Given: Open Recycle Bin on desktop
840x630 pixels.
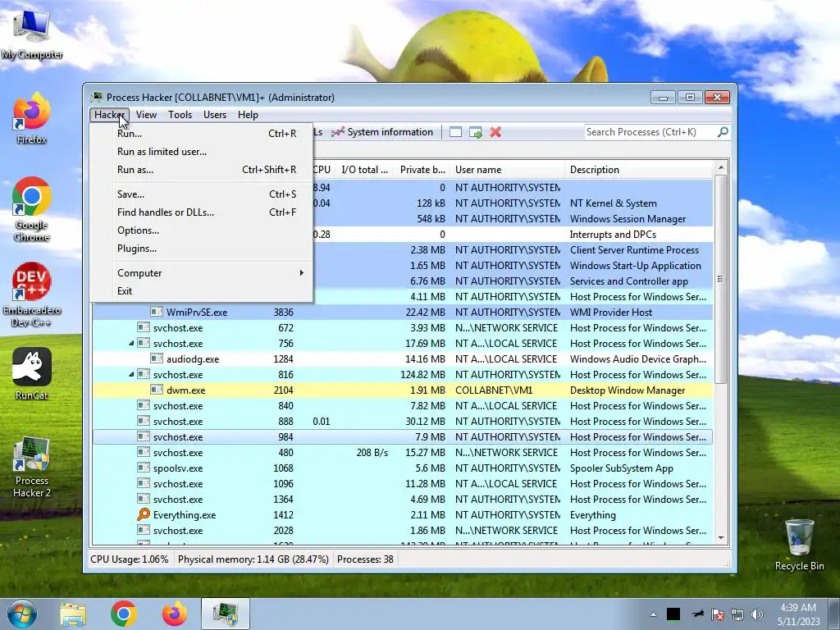Looking at the screenshot, I should 799,545.
